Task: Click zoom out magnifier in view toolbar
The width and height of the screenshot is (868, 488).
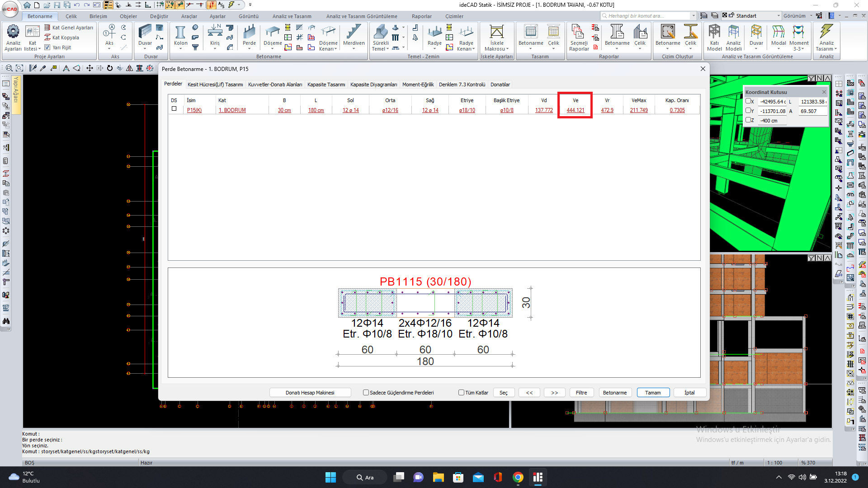Action: coord(9,68)
